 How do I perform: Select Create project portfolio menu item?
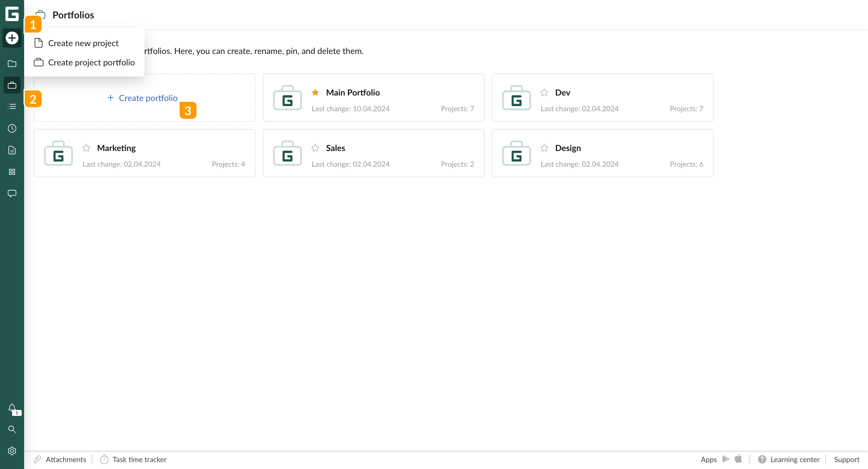(91, 62)
